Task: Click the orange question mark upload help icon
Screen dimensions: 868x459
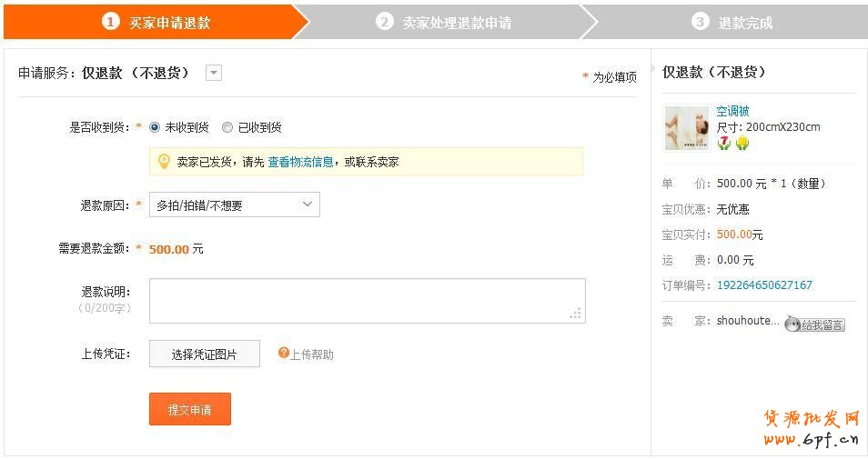Action: (x=284, y=354)
